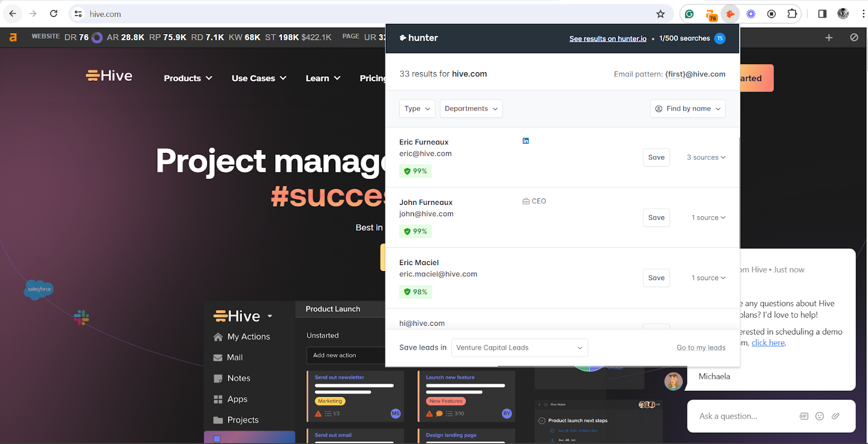Image resolution: width=868 pixels, height=444 pixels.
Task: Toggle the browser side panel icon
Action: coord(822,14)
